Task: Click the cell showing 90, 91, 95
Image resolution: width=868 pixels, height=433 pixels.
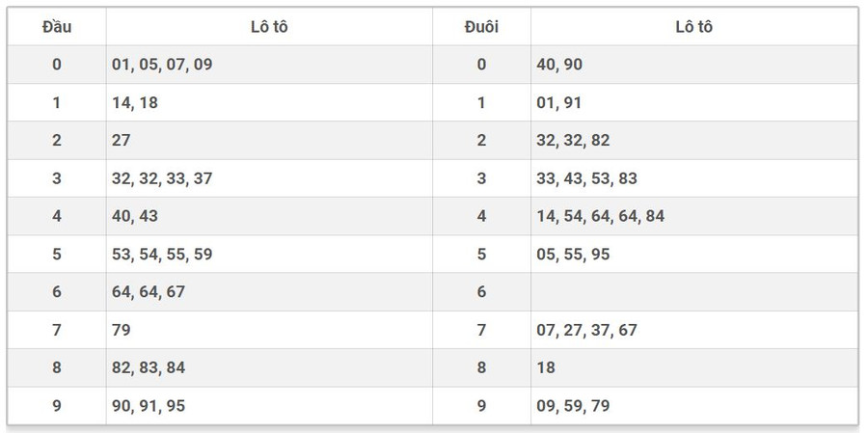Action: pyautogui.click(x=149, y=406)
